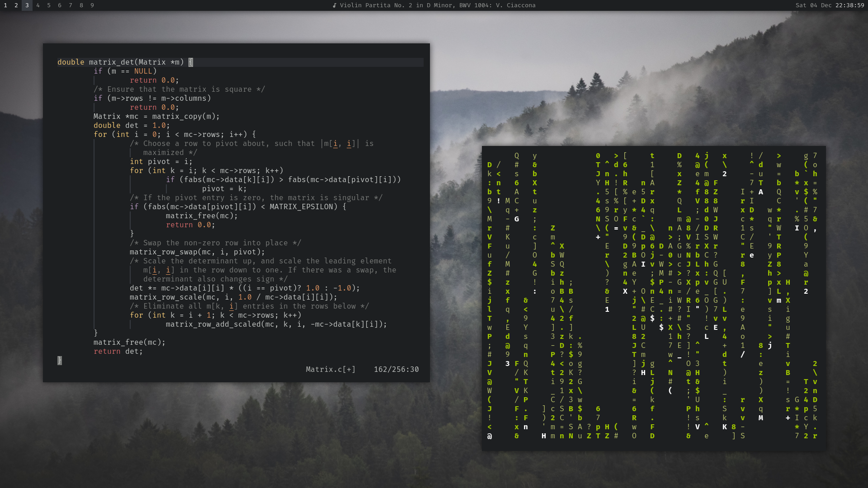This screenshot has width=868, height=488.
Task: Click 'double det = 1.0;' line
Action: (x=132, y=125)
